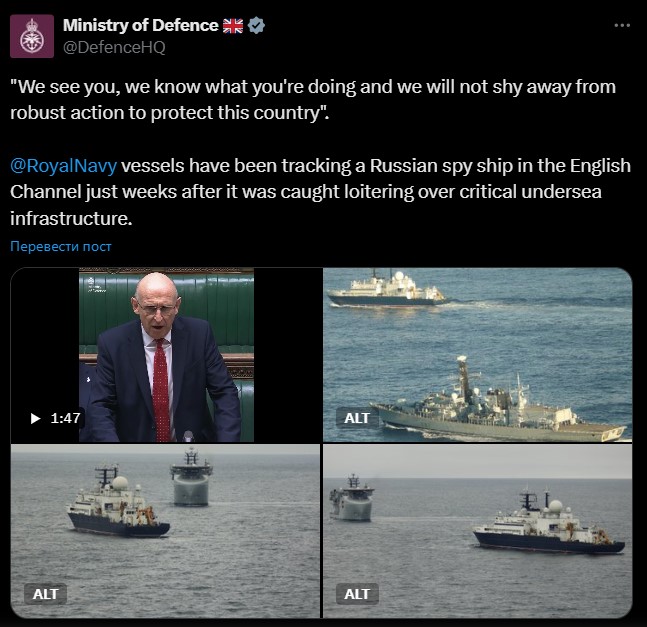Show ALT text on bottom-right ship photo

point(357,594)
